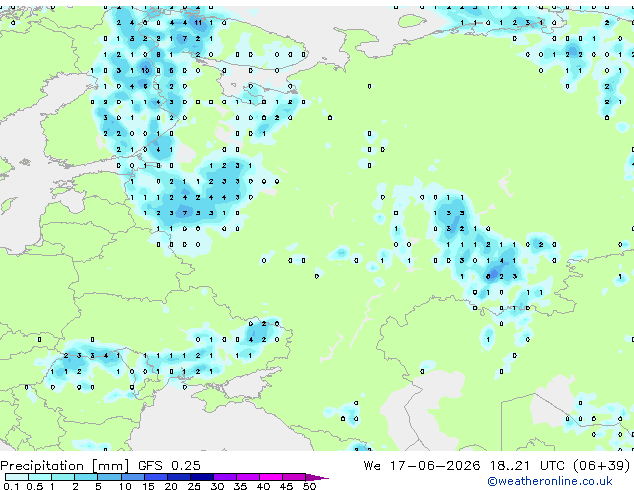Click the 'We 17-06-2026' date text
Image resolution: width=634 pixels, height=490 pixels.
coord(422,466)
